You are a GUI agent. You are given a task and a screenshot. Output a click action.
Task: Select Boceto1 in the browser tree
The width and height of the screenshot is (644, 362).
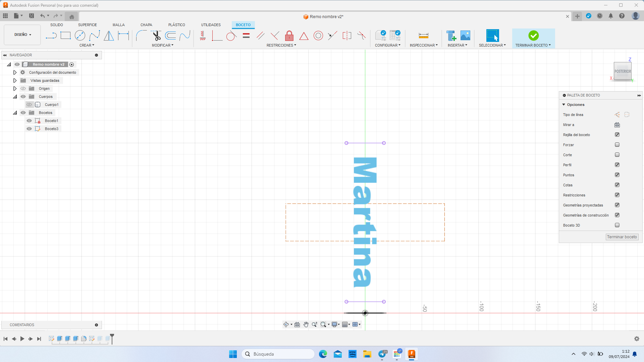(x=51, y=121)
